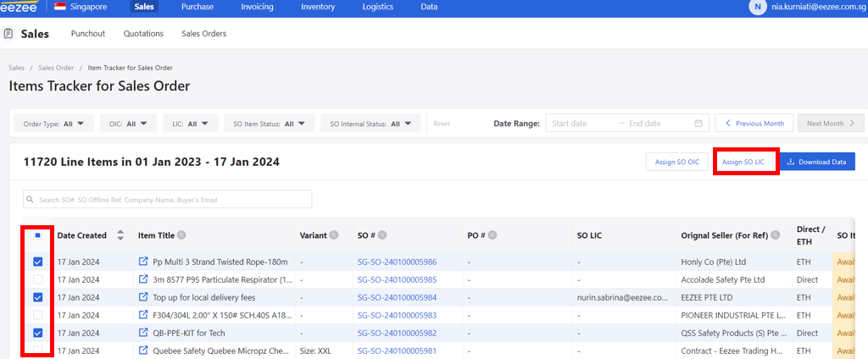Screen dimensions: 868x359
Task: Go to Sales Orders sub-tab
Action: click(203, 34)
